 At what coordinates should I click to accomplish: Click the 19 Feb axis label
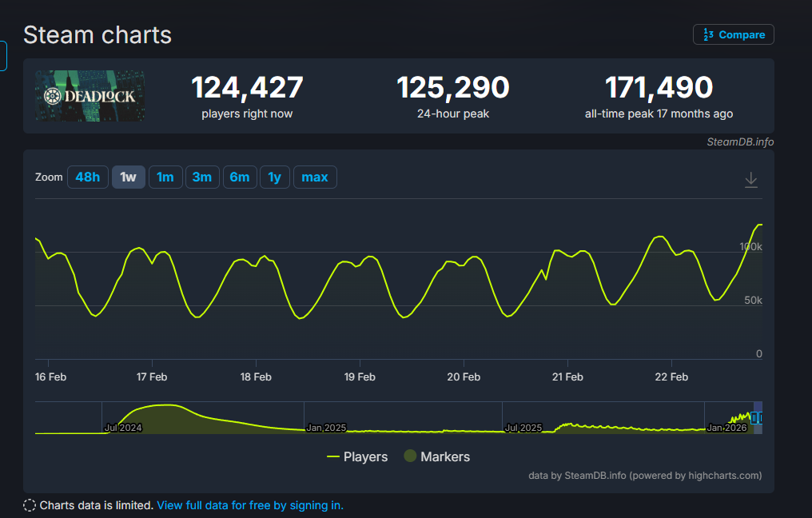click(360, 377)
